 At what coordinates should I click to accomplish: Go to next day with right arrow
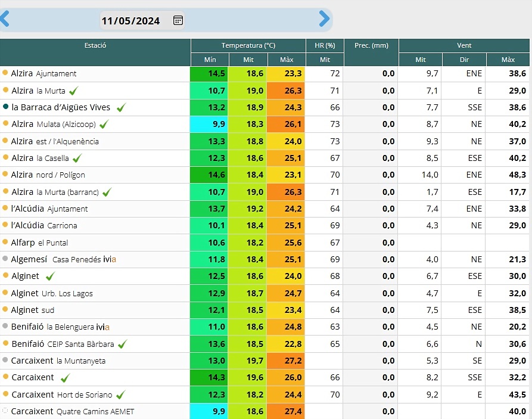[x=324, y=18]
